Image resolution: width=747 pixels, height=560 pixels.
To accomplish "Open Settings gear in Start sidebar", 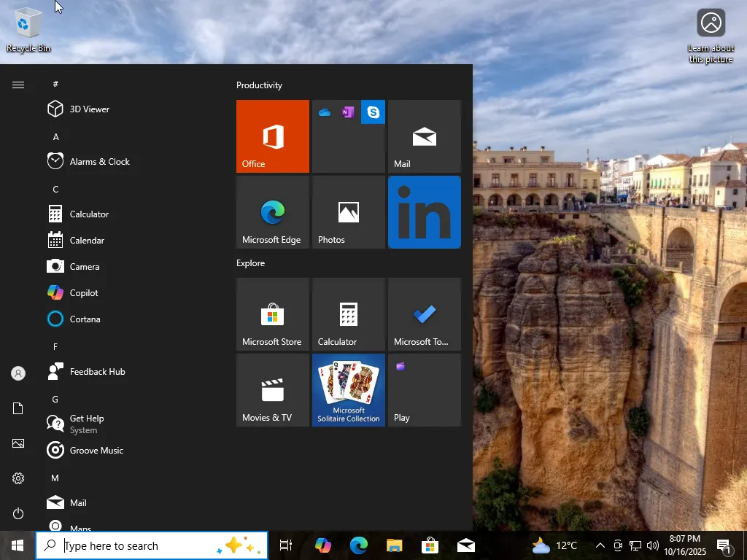I will coord(18,478).
